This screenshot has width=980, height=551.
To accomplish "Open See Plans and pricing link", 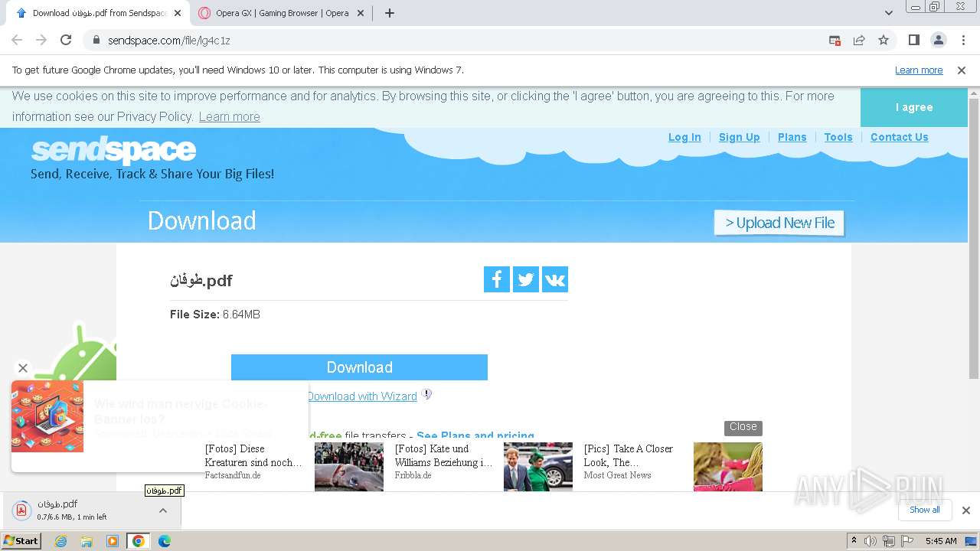I will [x=475, y=435].
